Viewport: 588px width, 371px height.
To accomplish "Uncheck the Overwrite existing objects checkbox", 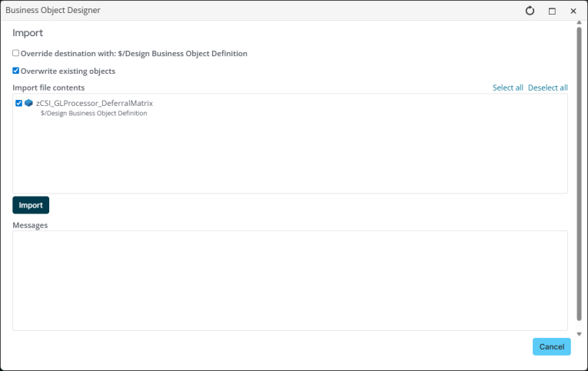I will (16, 71).
